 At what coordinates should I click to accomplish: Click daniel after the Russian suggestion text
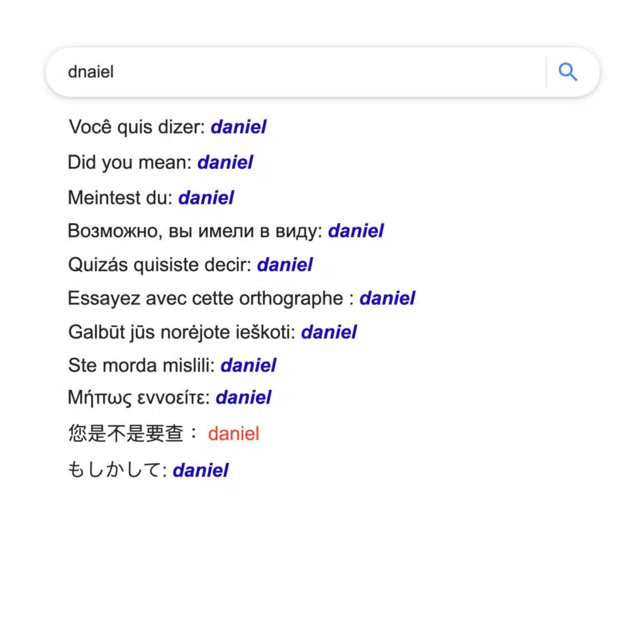tap(355, 231)
